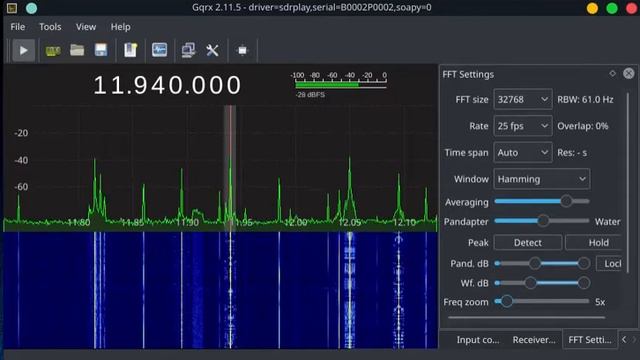The height and width of the screenshot is (360, 640).
Task: Open the Window dropdown showing Hamming
Action: pos(541,179)
